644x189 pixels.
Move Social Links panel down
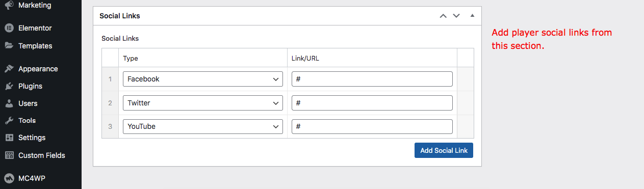(x=456, y=16)
